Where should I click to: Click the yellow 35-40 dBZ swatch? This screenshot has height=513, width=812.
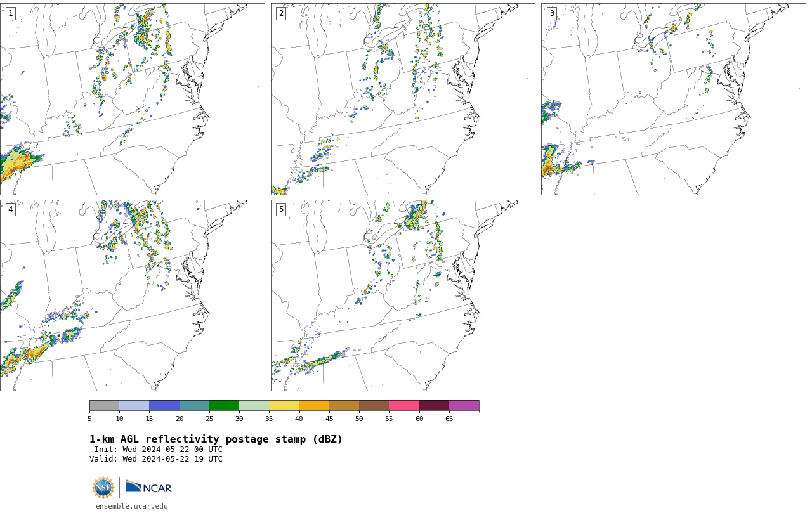point(284,406)
